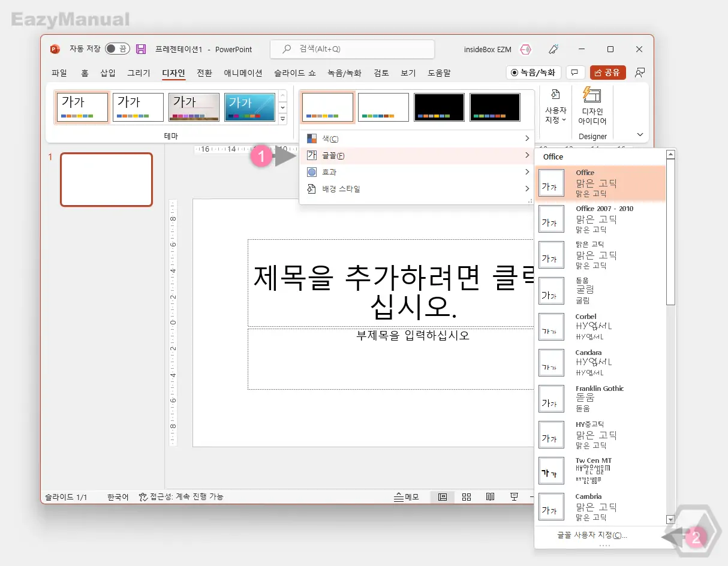Start slide show from the status bar icon
This screenshot has height=566, width=728.
[514, 496]
